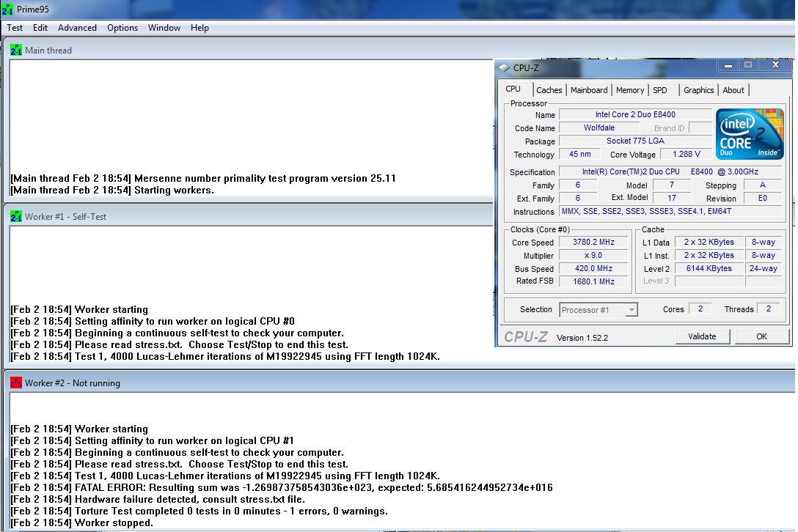Click the OK button in CPU-Z
Viewport: 798px width, 532px height.
[761, 336]
